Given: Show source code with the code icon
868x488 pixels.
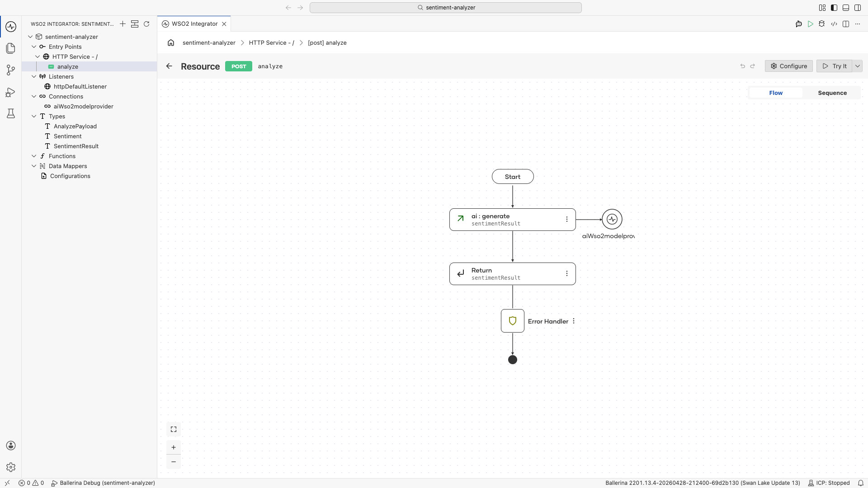Looking at the screenshot, I should (834, 24).
